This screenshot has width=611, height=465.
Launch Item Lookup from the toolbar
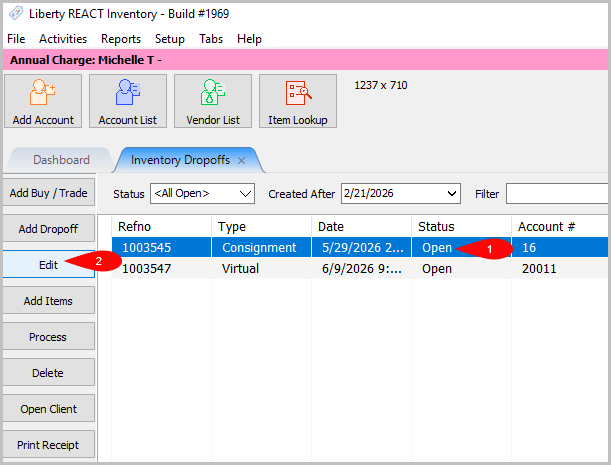point(298,101)
